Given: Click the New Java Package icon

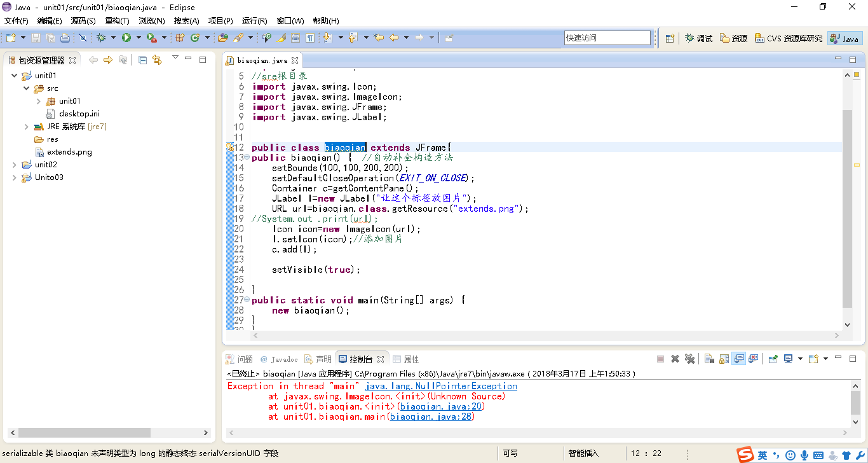Looking at the screenshot, I should 180,38.
